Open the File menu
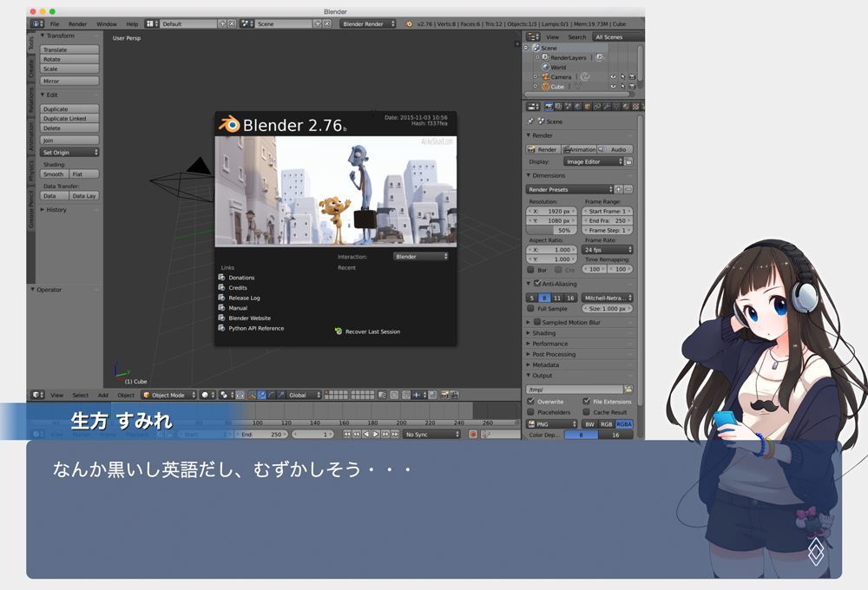 click(x=55, y=23)
